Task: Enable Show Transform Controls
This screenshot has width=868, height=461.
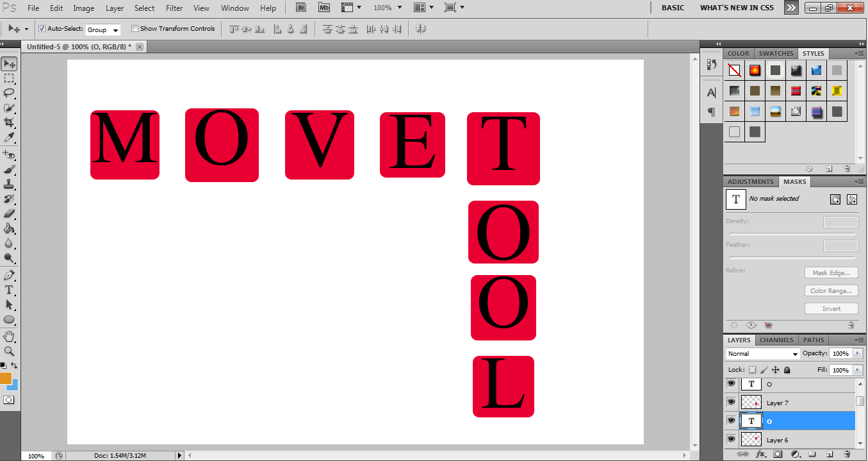Action: [x=135, y=29]
